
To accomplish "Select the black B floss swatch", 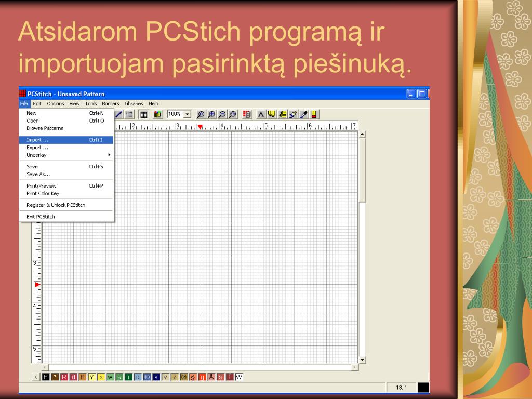I will pyautogui.click(x=46, y=377).
